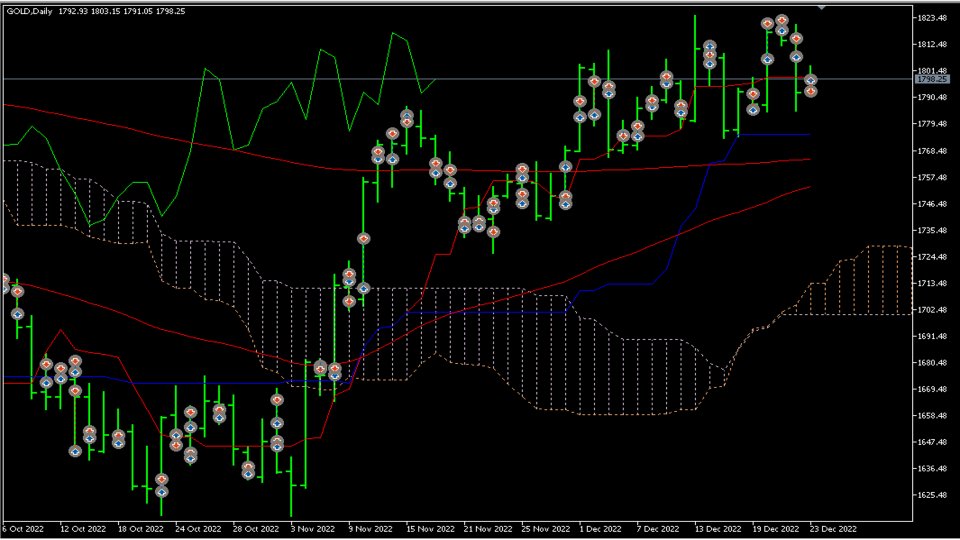This screenshot has height=540, width=960.
Task: Click the 21 Nov 2022 date label
Action: pyautogui.click(x=487, y=529)
